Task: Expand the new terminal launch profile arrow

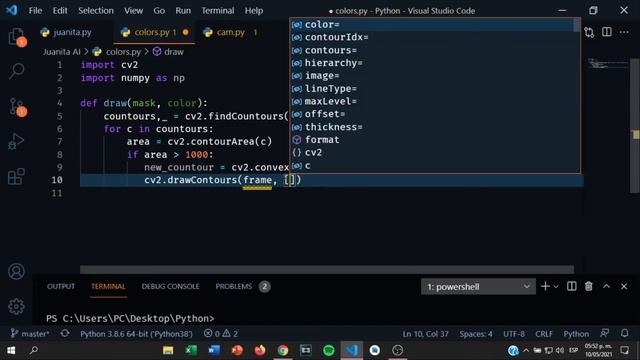Action: (556, 287)
